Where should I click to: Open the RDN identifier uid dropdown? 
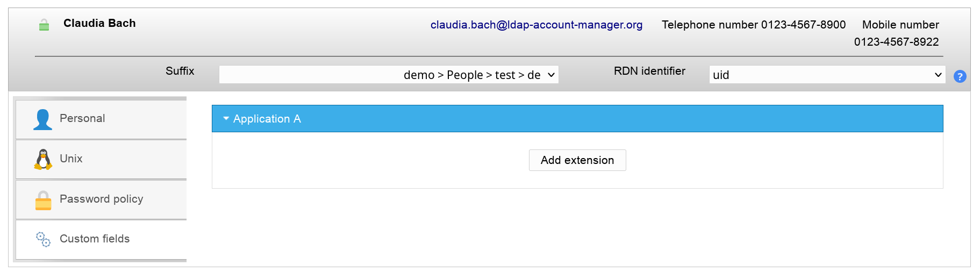pos(827,75)
